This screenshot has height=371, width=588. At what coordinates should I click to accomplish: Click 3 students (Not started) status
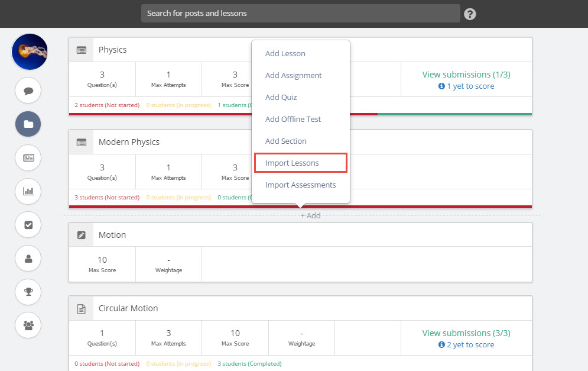pos(107,198)
